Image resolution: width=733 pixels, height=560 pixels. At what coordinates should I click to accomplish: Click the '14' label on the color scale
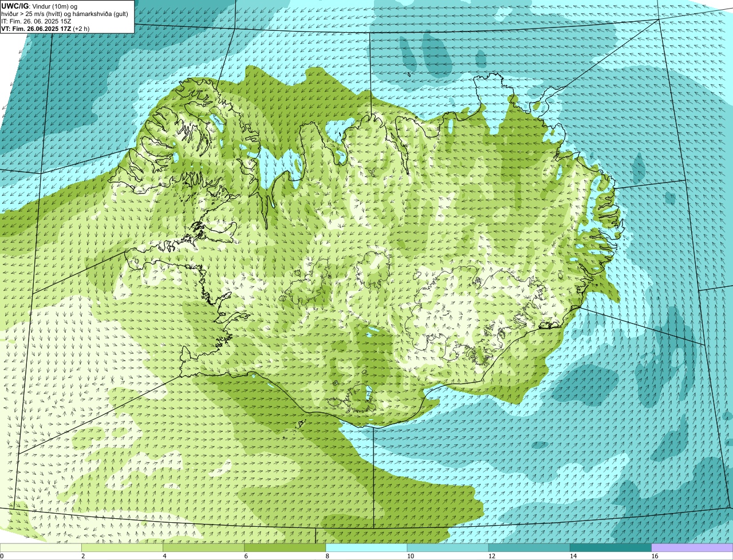pyautogui.click(x=573, y=556)
